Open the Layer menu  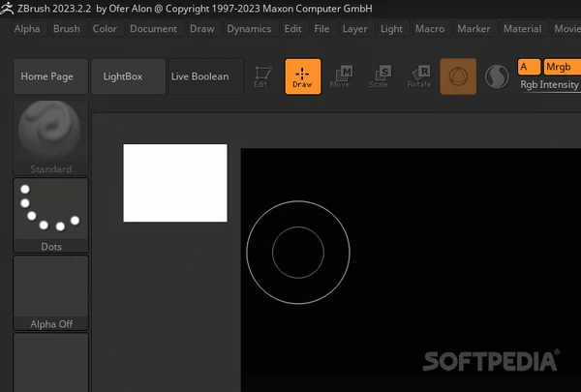[355, 29]
